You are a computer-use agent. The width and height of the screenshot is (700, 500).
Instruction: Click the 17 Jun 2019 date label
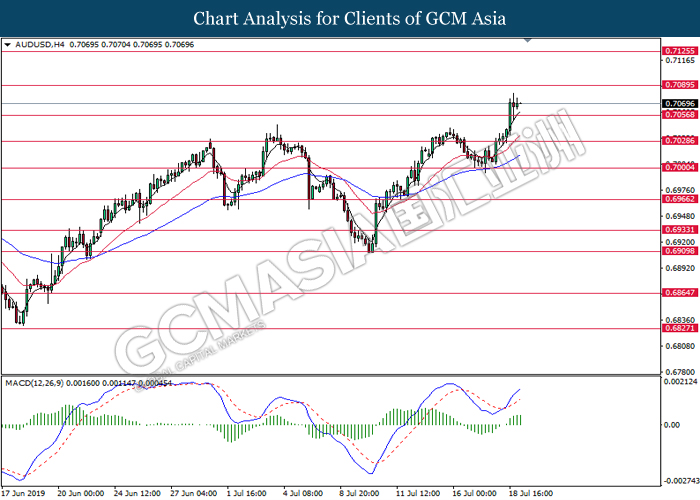(x=23, y=493)
